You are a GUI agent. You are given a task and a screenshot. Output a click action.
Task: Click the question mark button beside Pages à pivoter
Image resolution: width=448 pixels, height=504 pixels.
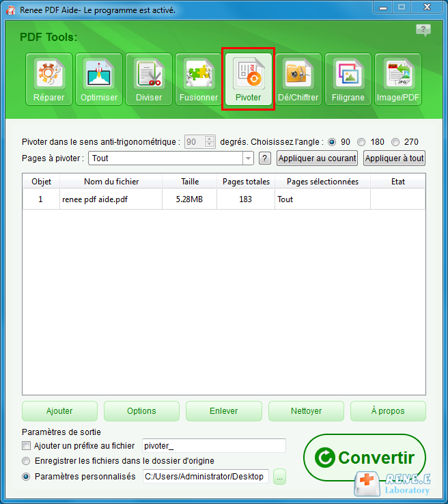click(265, 158)
